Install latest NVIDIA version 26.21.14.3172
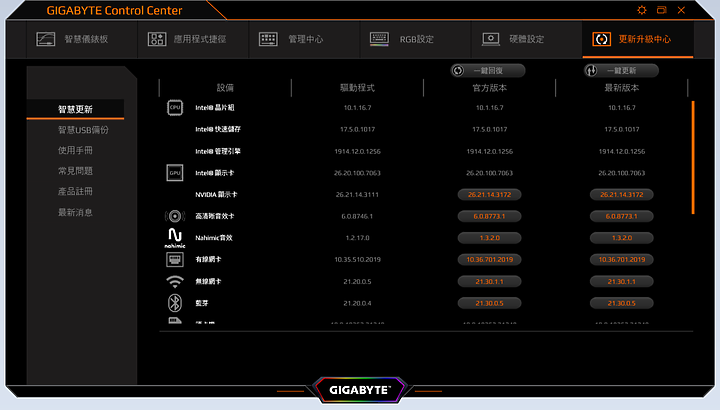Screen dimensions: 720x410 (x=622, y=195)
